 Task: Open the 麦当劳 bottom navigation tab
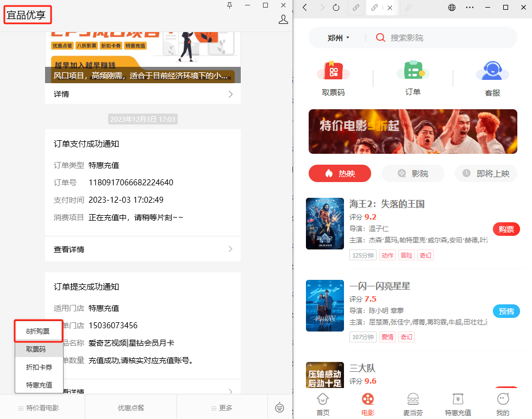coord(412,404)
